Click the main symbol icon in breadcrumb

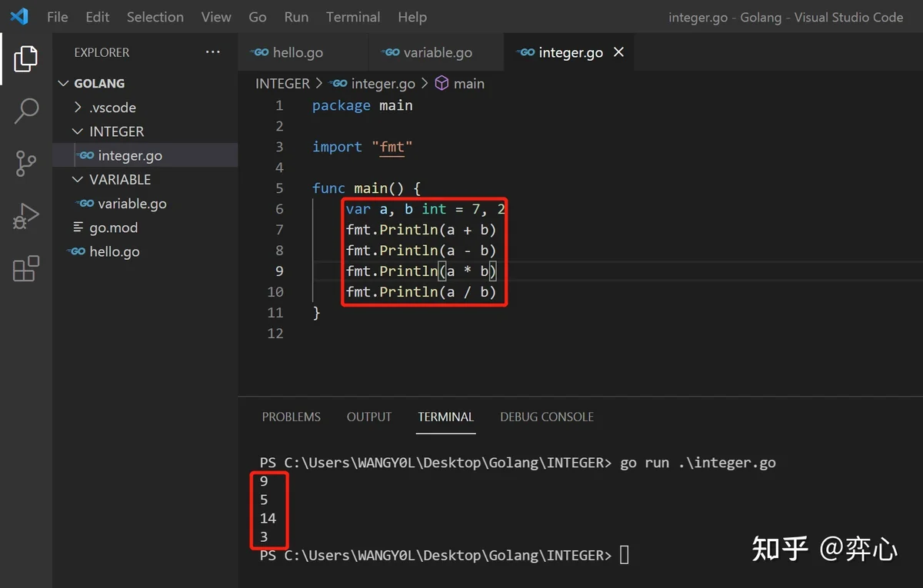point(442,83)
